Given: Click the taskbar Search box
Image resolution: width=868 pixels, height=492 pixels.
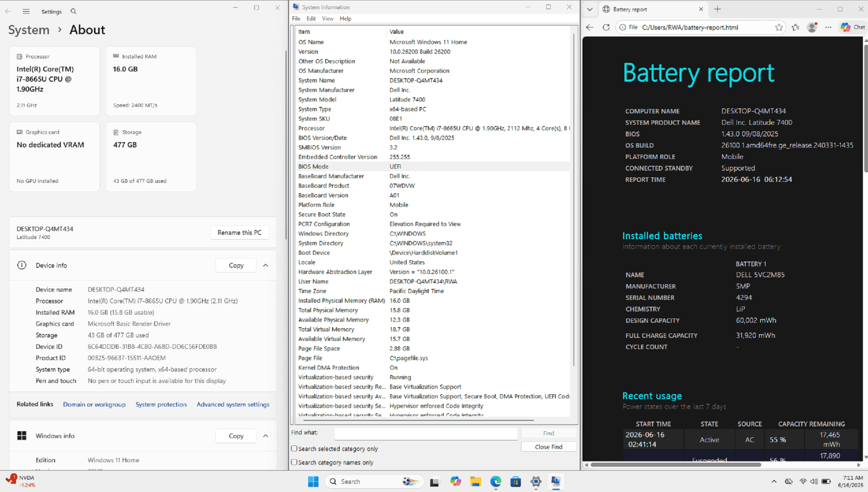Looking at the screenshot, I should tap(374, 482).
